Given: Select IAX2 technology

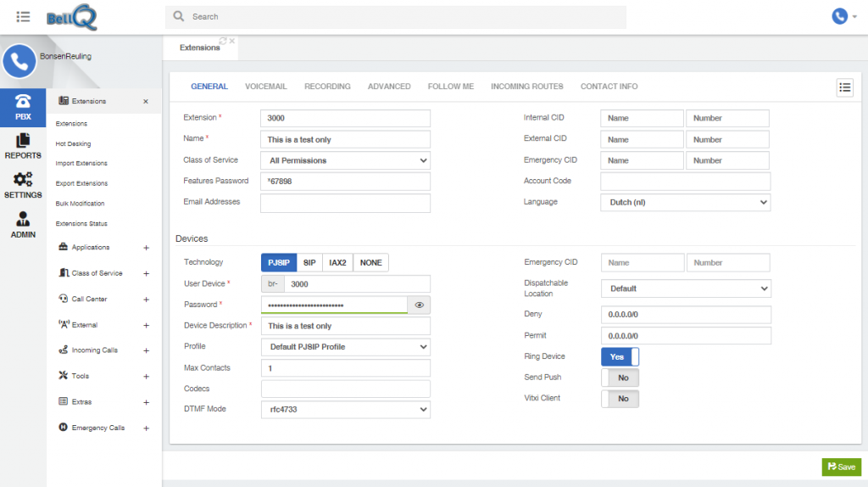Looking at the screenshot, I should tap(337, 263).
